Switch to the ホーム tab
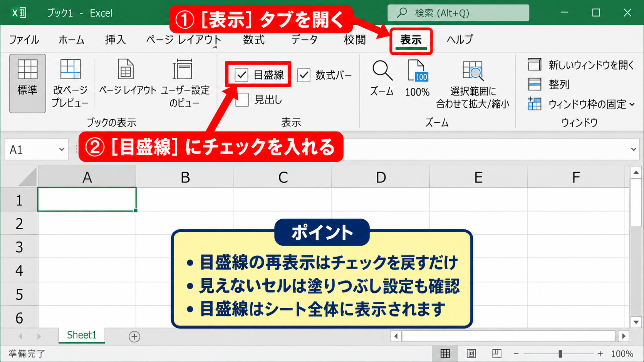 71,40
